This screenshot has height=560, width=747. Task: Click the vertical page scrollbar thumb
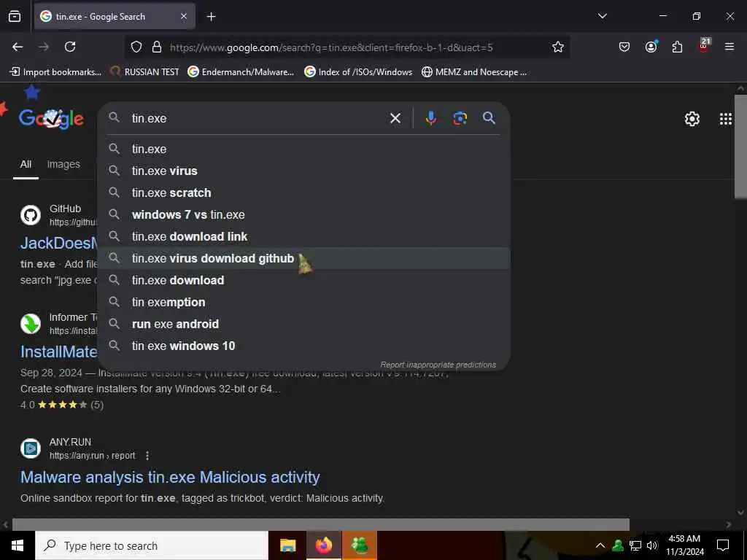740,147
